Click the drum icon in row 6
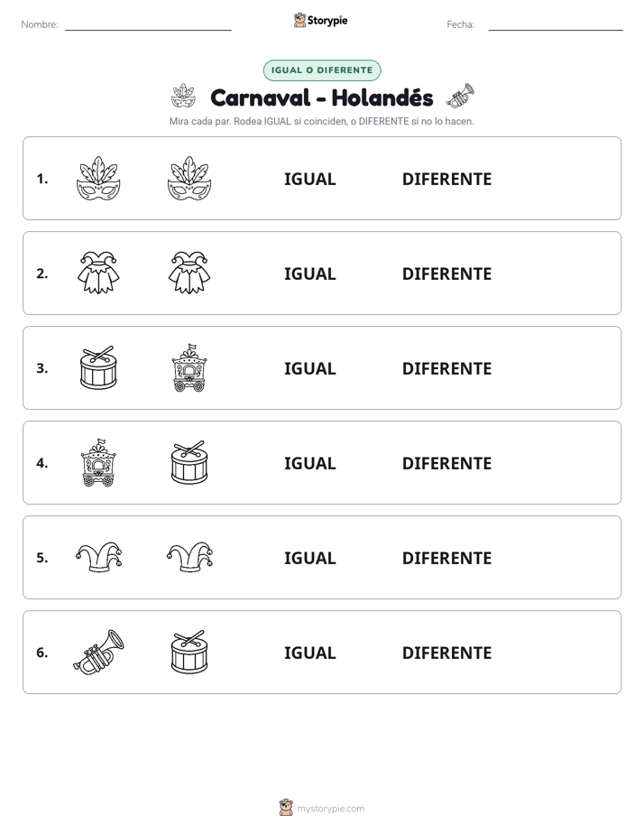The width and height of the screenshot is (644, 834). (189, 652)
